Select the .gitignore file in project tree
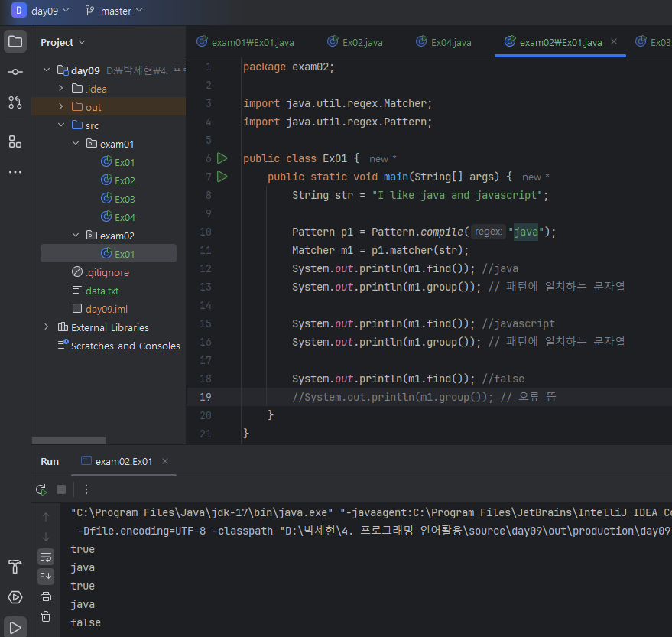This screenshot has width=672, height=637. (x=107, y=272)
